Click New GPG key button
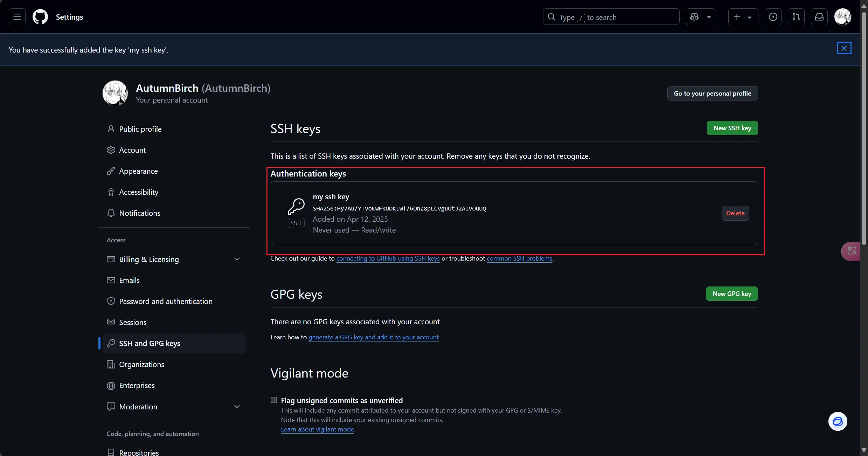Image resolution: width=868 pixels, height=456 pixels. point(732,293)
